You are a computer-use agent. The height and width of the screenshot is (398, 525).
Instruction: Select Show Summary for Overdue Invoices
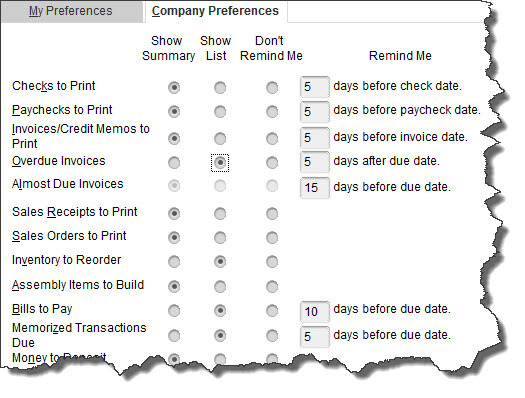174,163
